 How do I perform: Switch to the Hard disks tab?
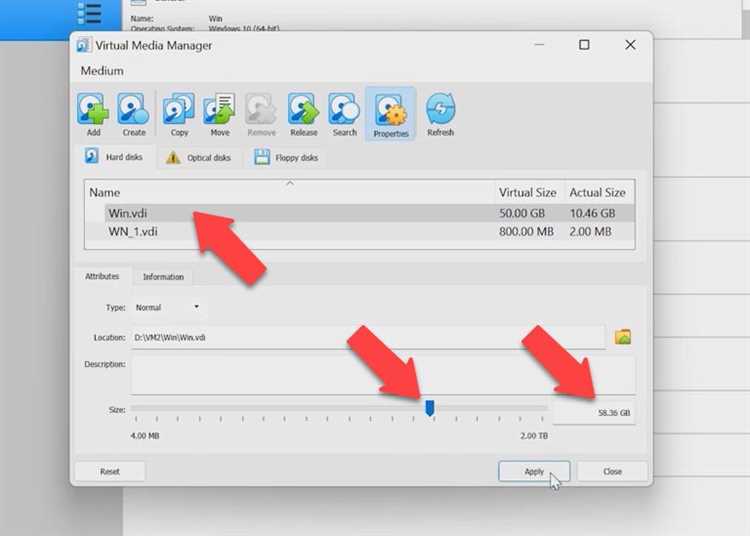click(x=114, y=157)
